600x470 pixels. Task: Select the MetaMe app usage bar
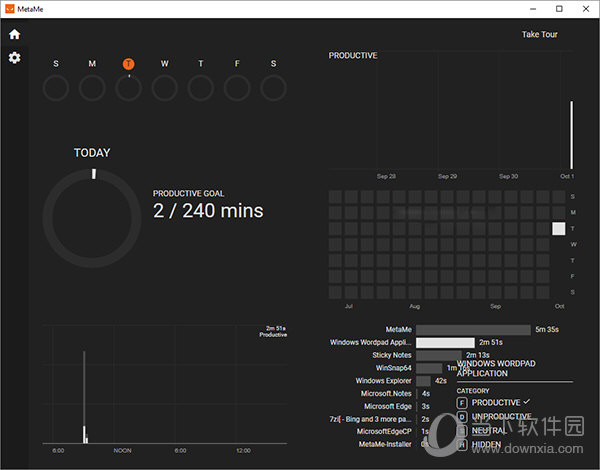tap(473, 330)
